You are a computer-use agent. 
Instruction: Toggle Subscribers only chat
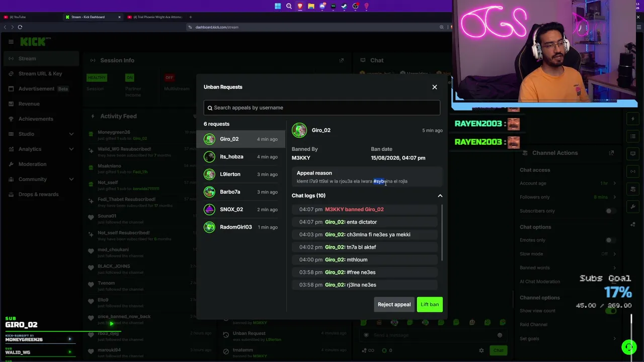click(610, 211)
